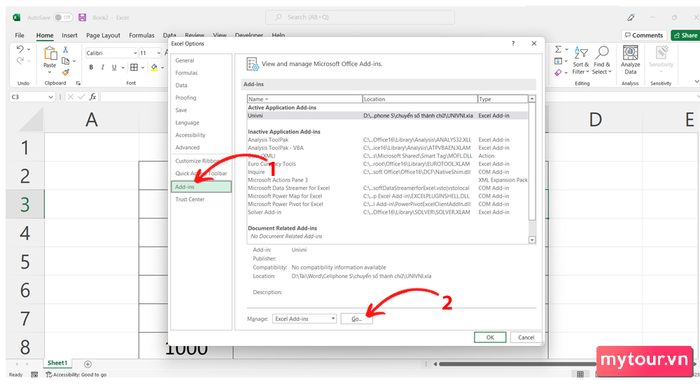The image size is (700, 386).
Task: Click the AutoSum sigma icon
Action: click(558, 50)
